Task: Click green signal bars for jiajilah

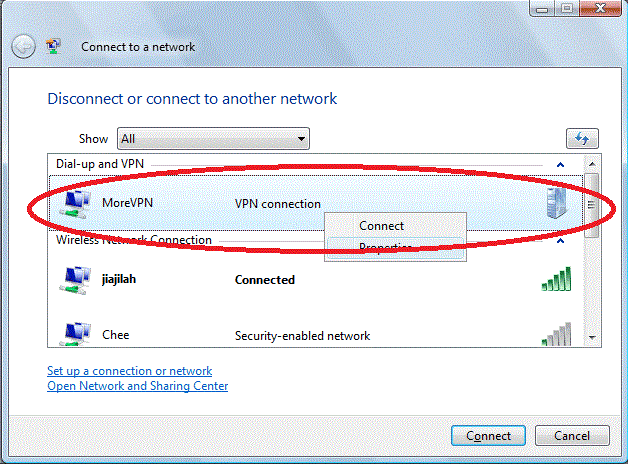Action: tap(556, 279)
